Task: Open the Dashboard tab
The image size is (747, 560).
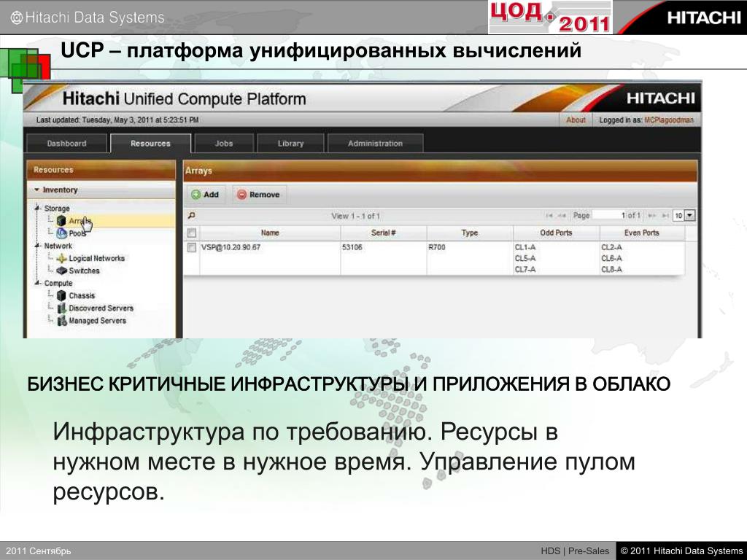Action: [66, 144]
